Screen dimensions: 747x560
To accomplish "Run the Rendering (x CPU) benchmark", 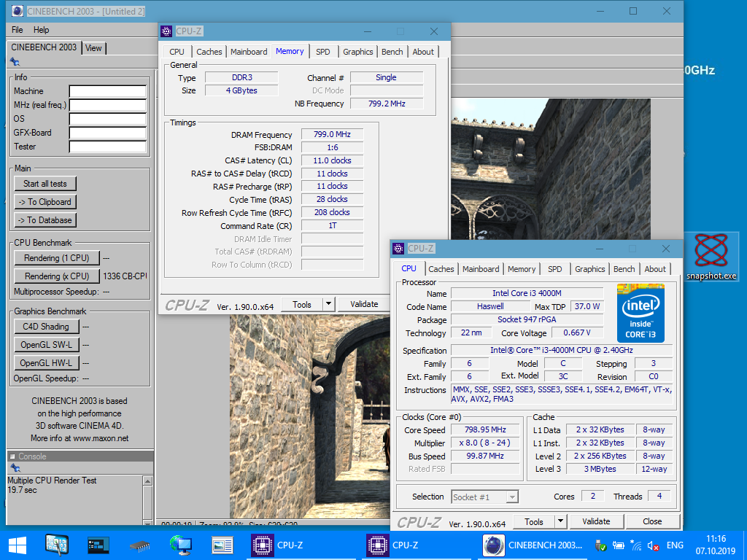I will tap(57, 276).
